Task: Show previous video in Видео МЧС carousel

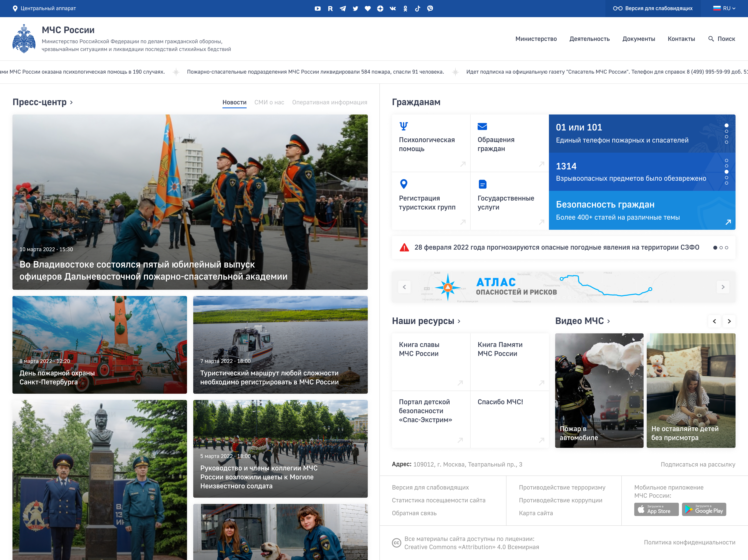Action: (714, 321)
